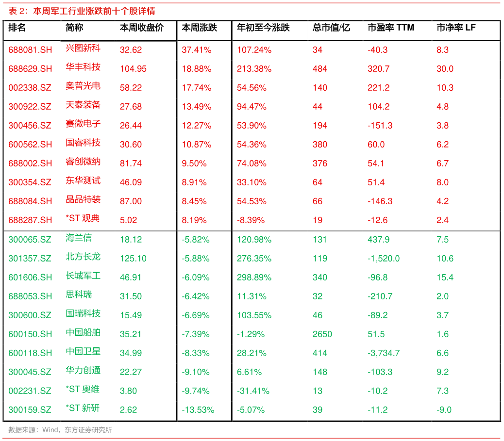The image size is (504, 441).
Task: Click the stock name 睿创微纳
Action: click(x=83, y=162)
